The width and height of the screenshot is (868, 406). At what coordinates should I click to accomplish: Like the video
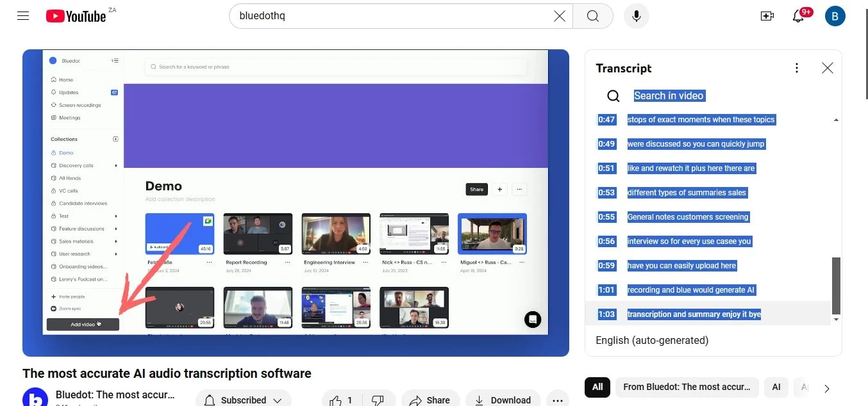click(x=340, y=400)
